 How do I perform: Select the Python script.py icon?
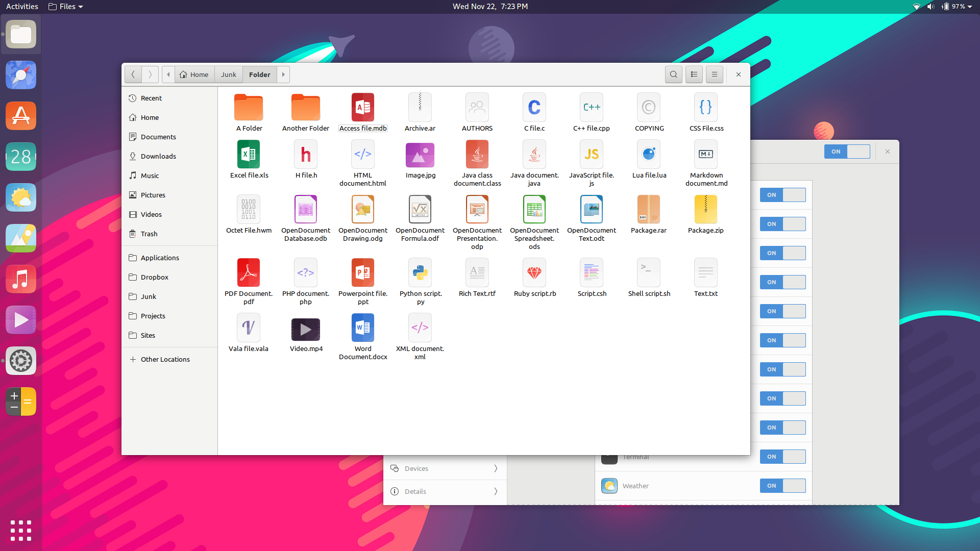point(420,272)
